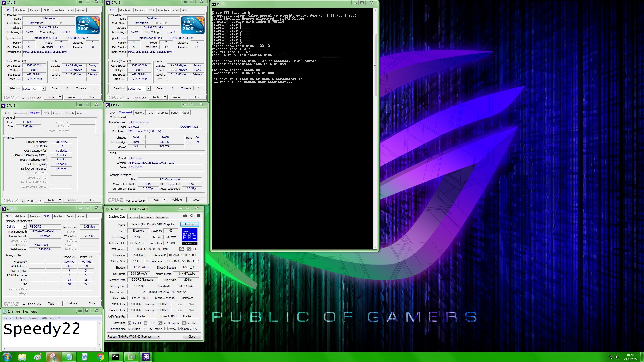
Task: Open the Snipping Tool taskbar icon
Action: [53, 357]
